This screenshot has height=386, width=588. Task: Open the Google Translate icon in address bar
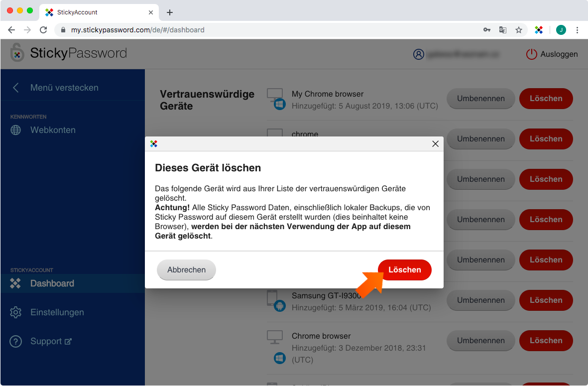(x=503, y=29)
